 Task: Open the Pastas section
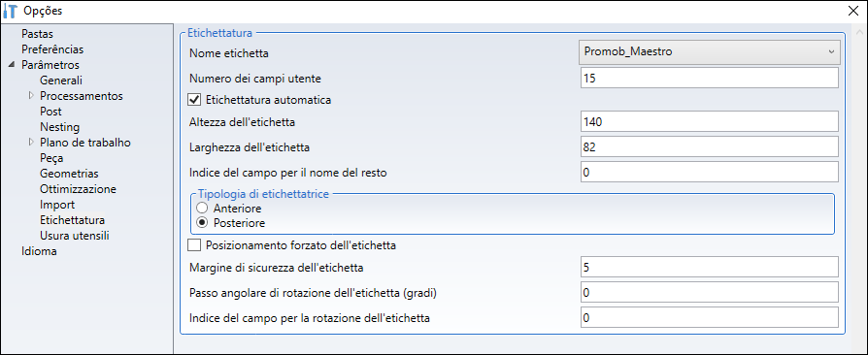37,34
